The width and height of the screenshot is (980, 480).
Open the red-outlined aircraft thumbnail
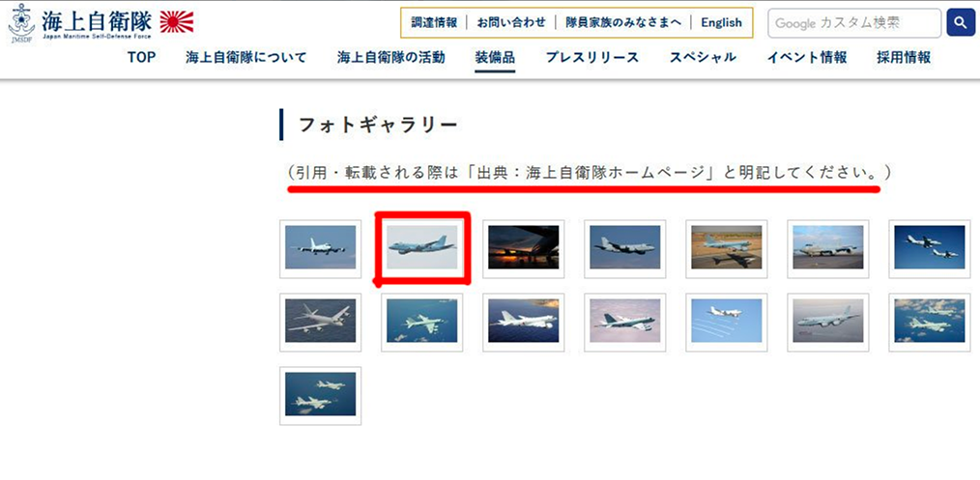[x=422, y=248]
